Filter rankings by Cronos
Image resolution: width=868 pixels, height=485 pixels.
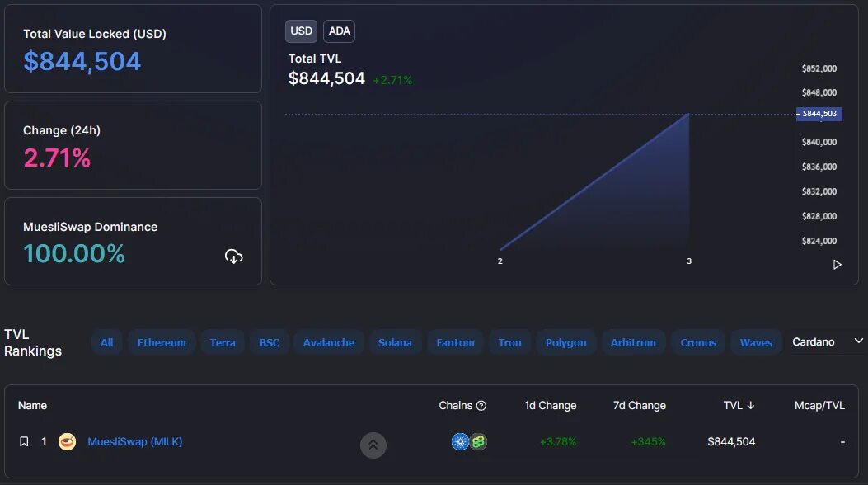(x=698, y=342)
